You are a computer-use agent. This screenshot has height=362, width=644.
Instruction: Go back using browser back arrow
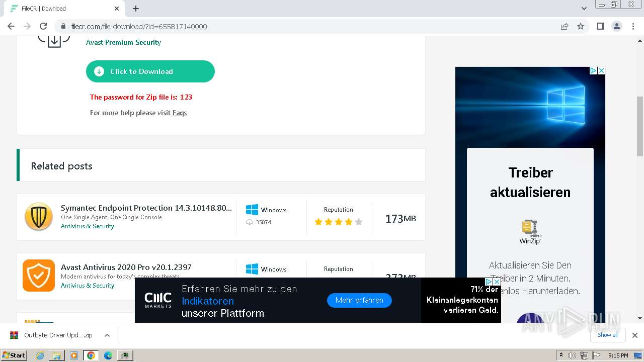click(x=11, y=27)
